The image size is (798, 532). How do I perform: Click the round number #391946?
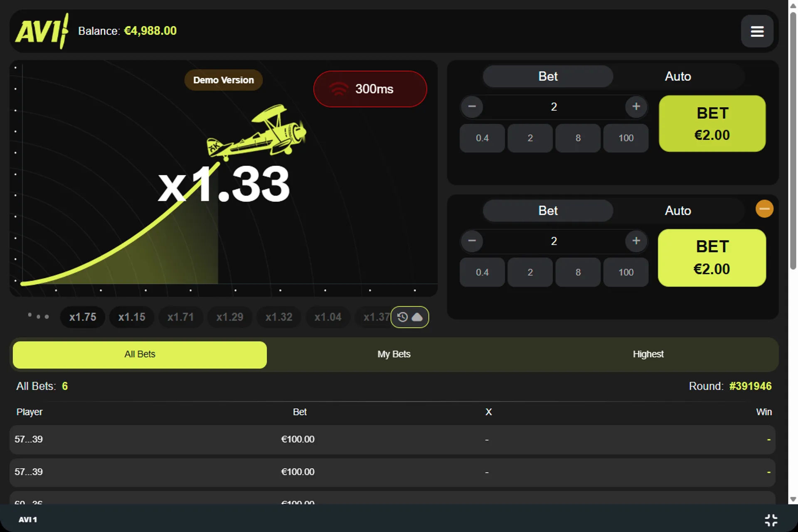(750, 386)
